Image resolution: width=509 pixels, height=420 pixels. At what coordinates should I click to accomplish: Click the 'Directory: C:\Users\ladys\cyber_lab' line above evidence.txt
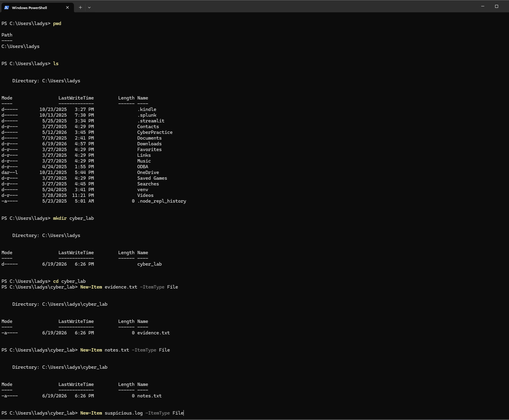60,304
